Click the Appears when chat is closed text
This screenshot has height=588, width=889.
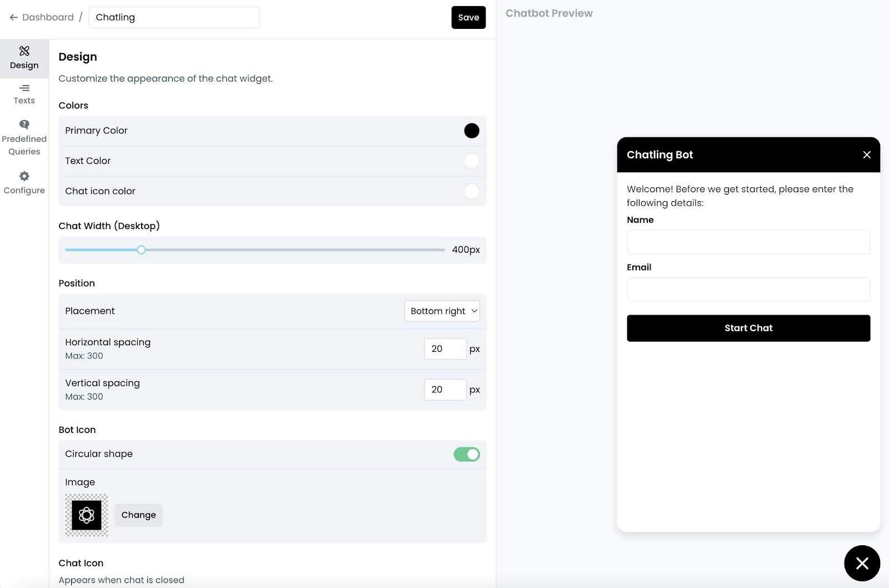click(121, 580)
